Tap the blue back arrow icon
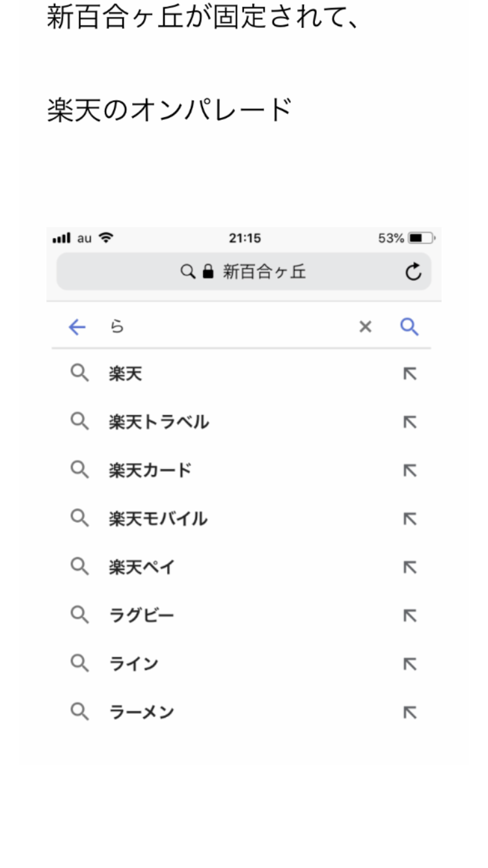Screen dimensions: 488x868 coord(77,327)
